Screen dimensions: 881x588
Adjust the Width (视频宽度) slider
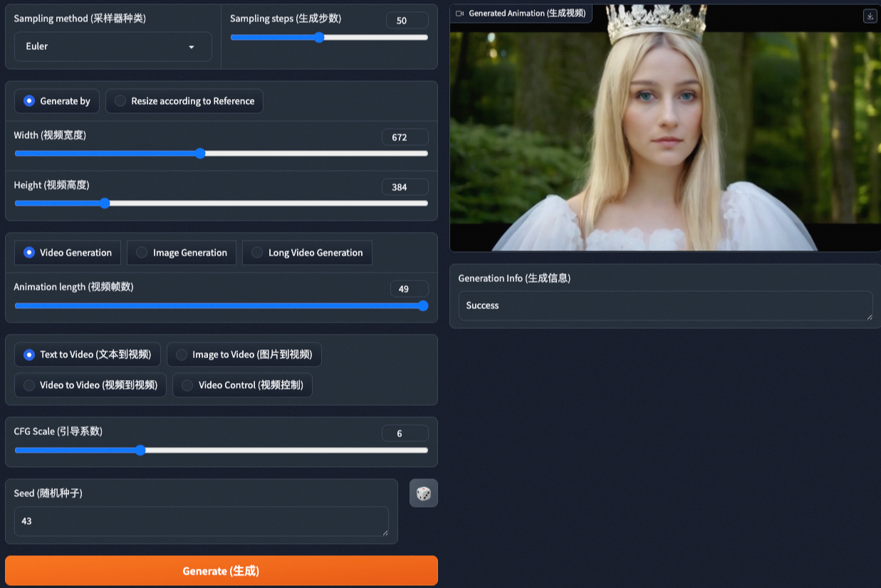pos(221,153)
